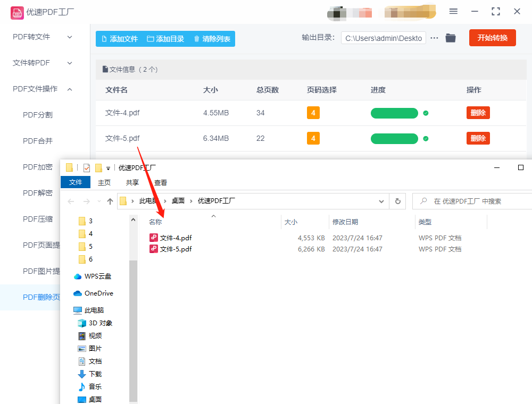This screenshot has width=532, height=404.
Task: Sort files by 修改日期 column
Action: tap(345, 222)
